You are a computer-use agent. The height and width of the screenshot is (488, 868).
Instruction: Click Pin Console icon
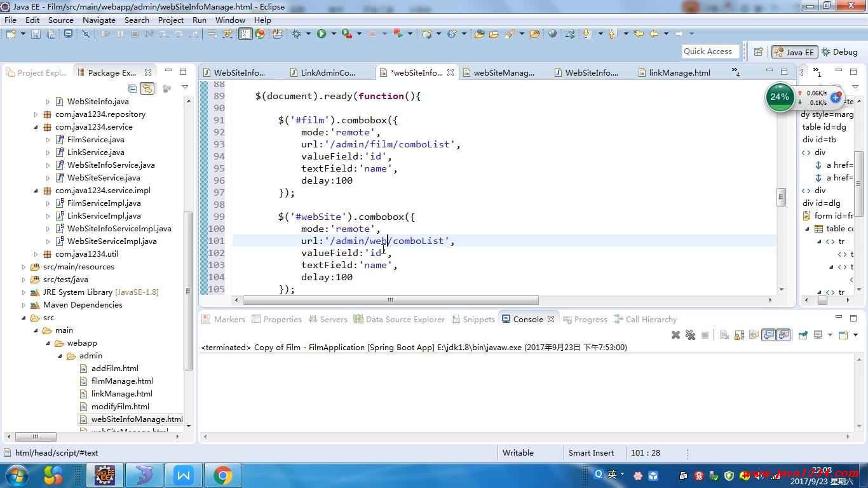(803, 335)
